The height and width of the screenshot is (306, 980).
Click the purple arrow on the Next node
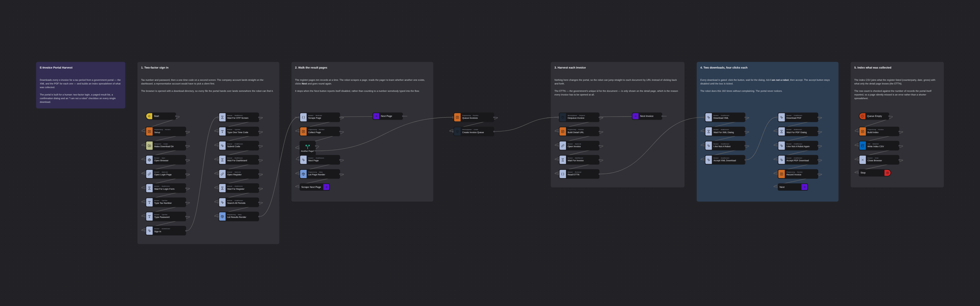804,187
